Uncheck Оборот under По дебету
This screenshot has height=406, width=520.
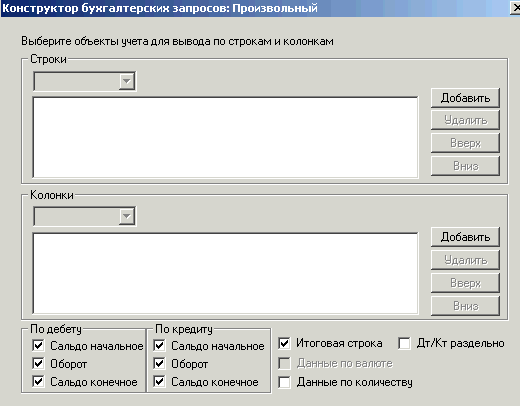[38, 363]
